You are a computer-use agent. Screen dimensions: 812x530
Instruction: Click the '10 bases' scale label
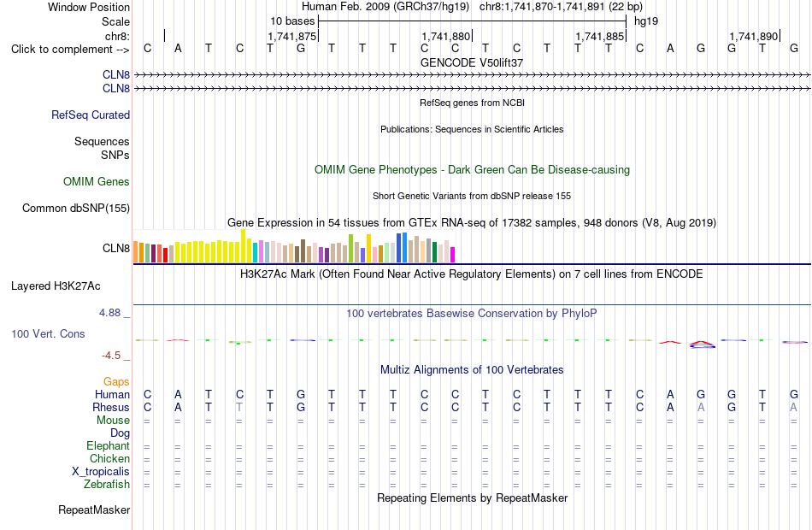point(292,21)
